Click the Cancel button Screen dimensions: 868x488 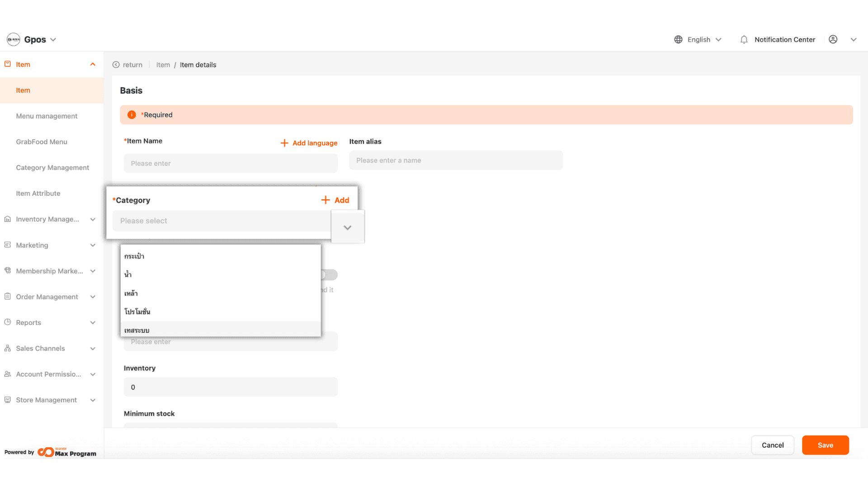pyautogui.click(x=772, y=445)
